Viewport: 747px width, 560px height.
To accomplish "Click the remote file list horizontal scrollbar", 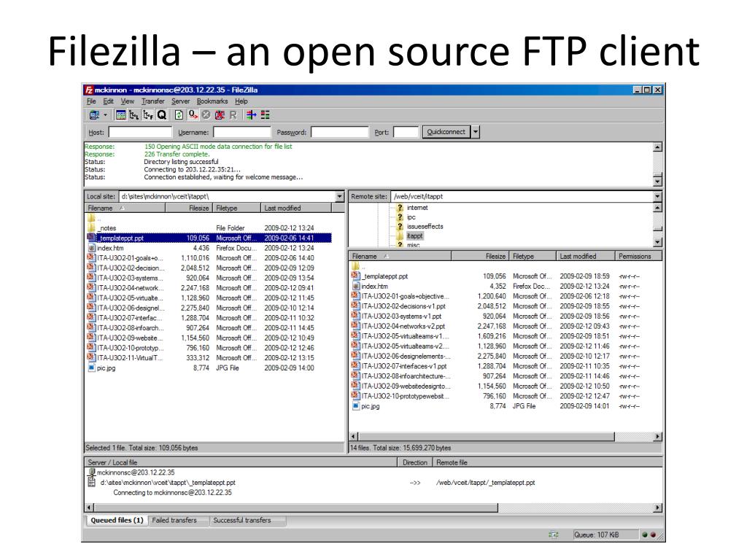I will point(506,437).
